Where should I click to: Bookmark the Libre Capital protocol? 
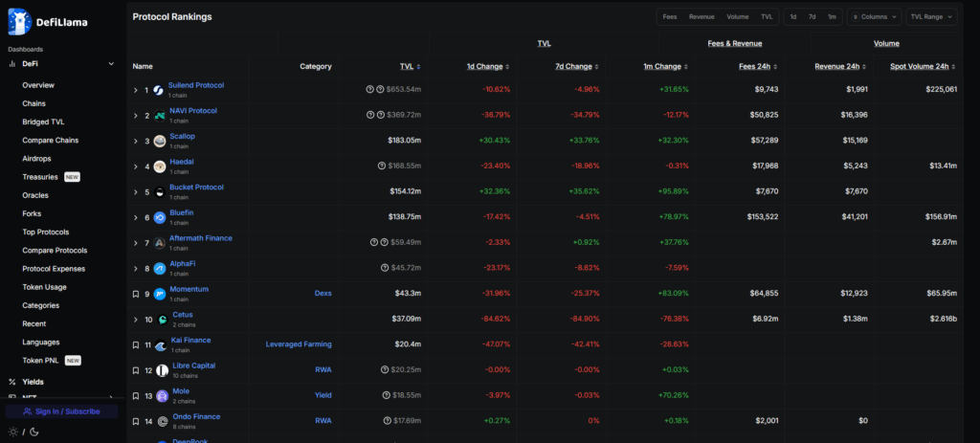pos(136,370)
